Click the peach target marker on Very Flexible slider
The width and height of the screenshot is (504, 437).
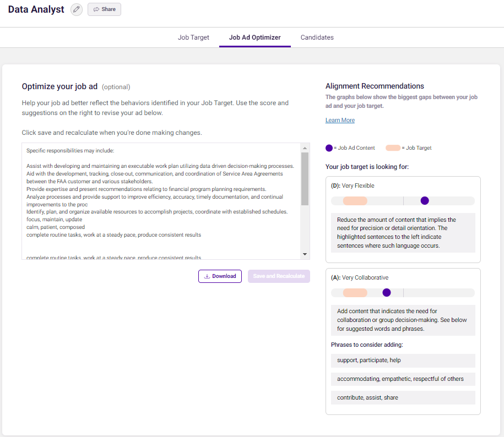(355, 201)
